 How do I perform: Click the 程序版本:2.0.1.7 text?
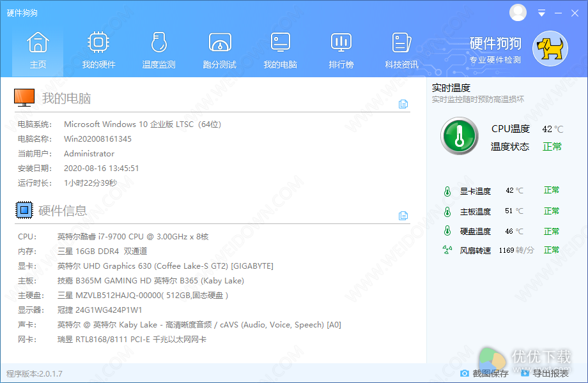tap(35, 373)
